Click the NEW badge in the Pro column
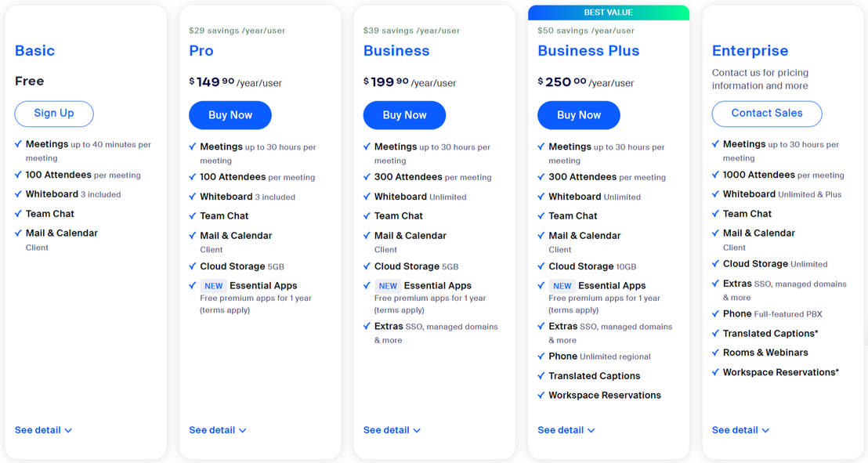868x463 pixels. (213, 285)
